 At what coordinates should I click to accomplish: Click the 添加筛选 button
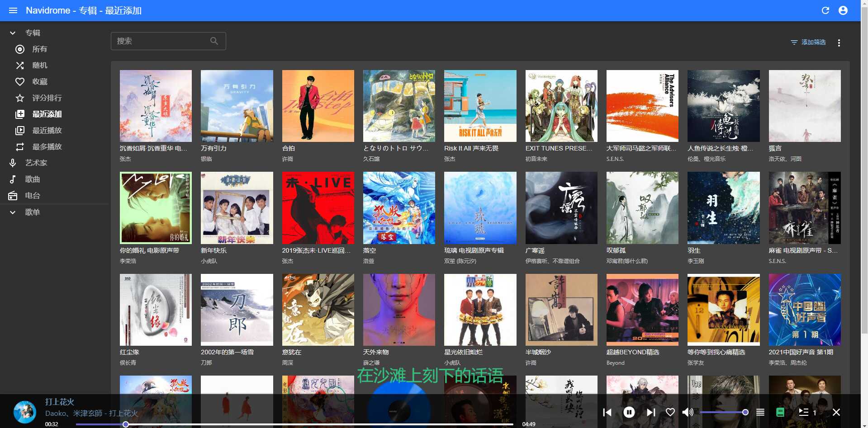pyautogui.click(x=808, y=42)
